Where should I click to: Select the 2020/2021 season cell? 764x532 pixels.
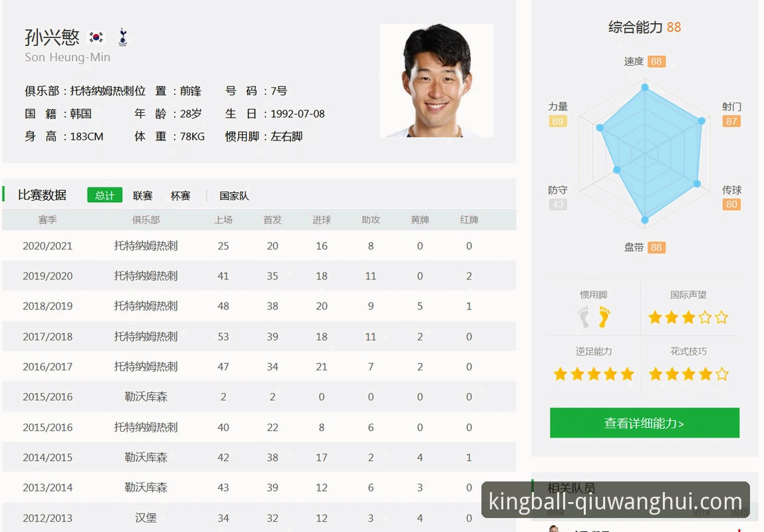point(47,246)
